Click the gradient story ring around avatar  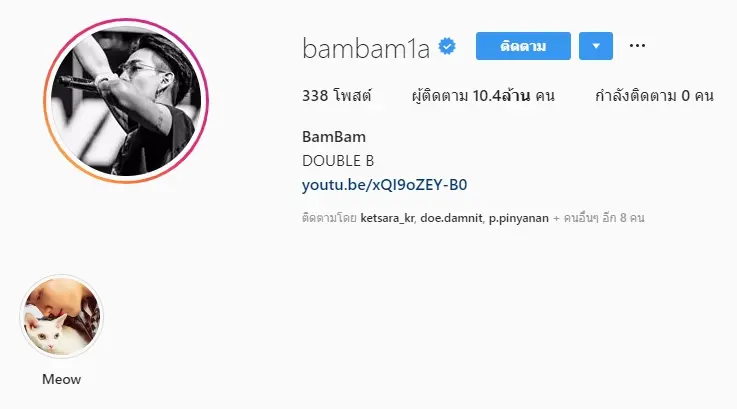(x=126, y=21)
